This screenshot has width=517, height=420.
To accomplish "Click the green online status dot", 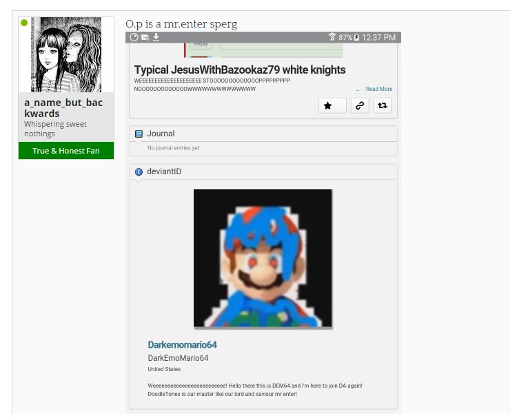I will [x=24, y=23].
